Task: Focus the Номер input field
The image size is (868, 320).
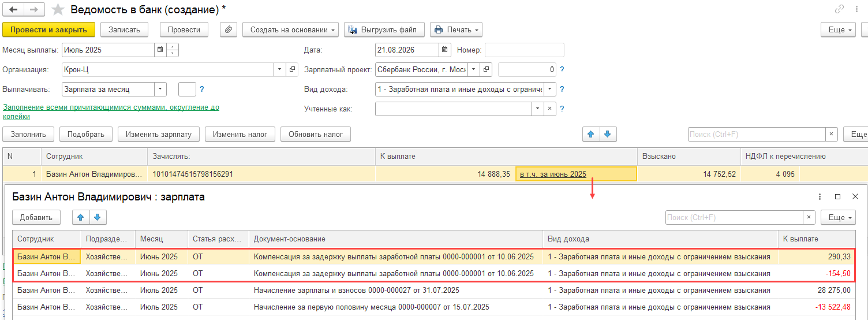Action: (525, 50)
